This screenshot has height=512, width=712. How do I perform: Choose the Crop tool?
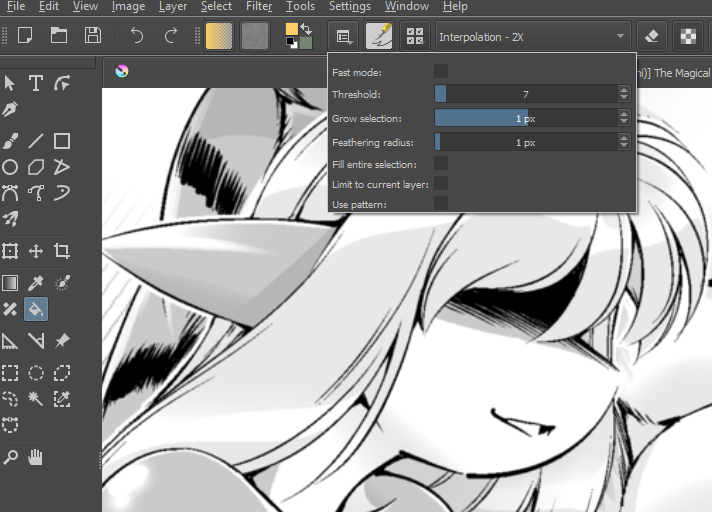(62, 251)
